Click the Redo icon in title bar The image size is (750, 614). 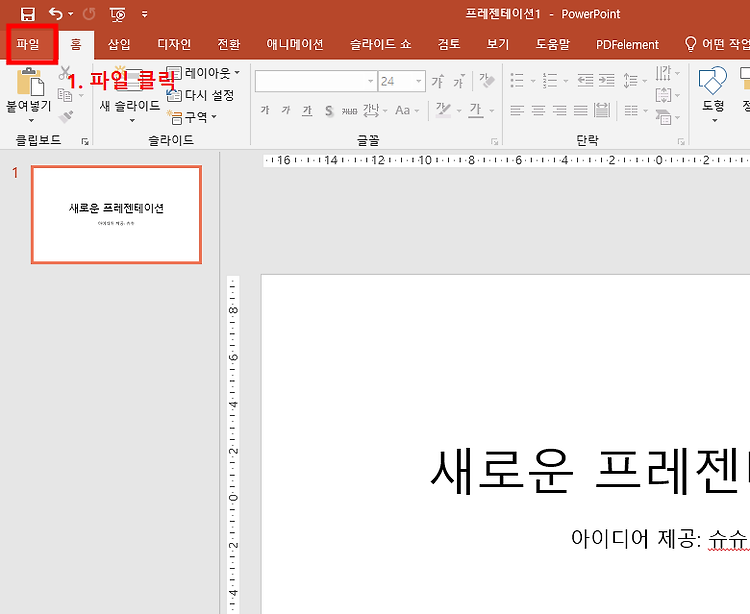click(x=88, y=14)
